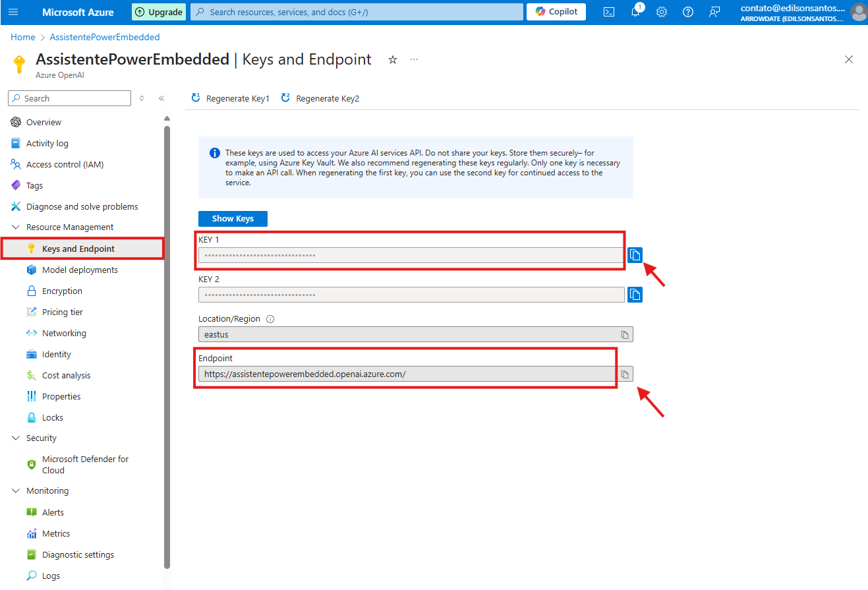This screenshot has height=590, width=868.
Task: Add resource to favorites with star icon
Action: [393, 60]
